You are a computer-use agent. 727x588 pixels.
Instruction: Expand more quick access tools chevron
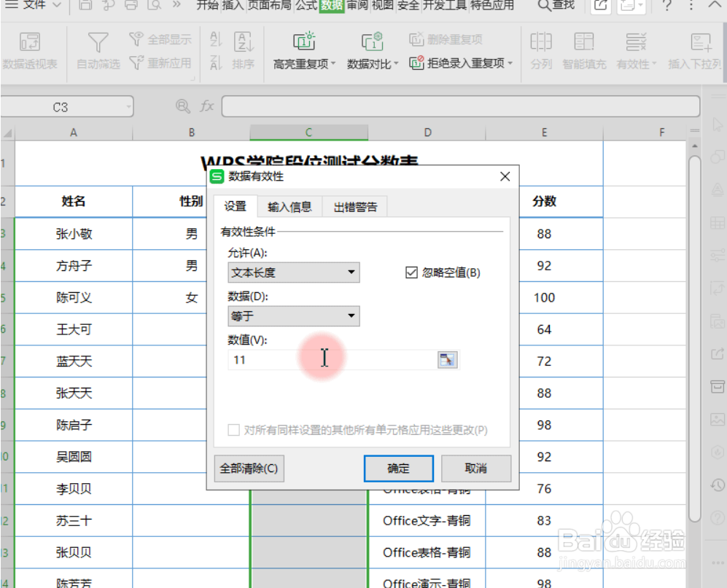[176, 6]
